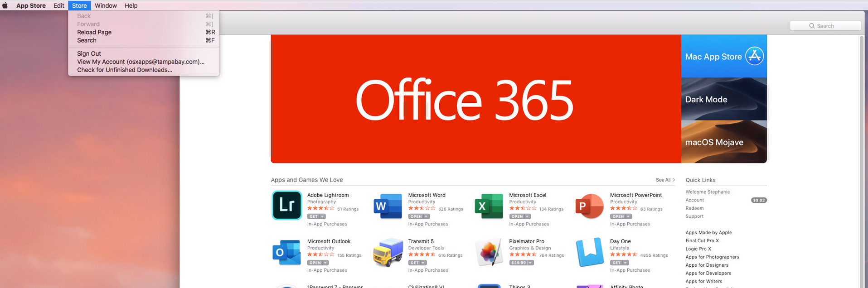The width and height of the screenshot is (868, 288).
Task: Open the Microsoft Outlook app icon
Action: coord(287,252)
